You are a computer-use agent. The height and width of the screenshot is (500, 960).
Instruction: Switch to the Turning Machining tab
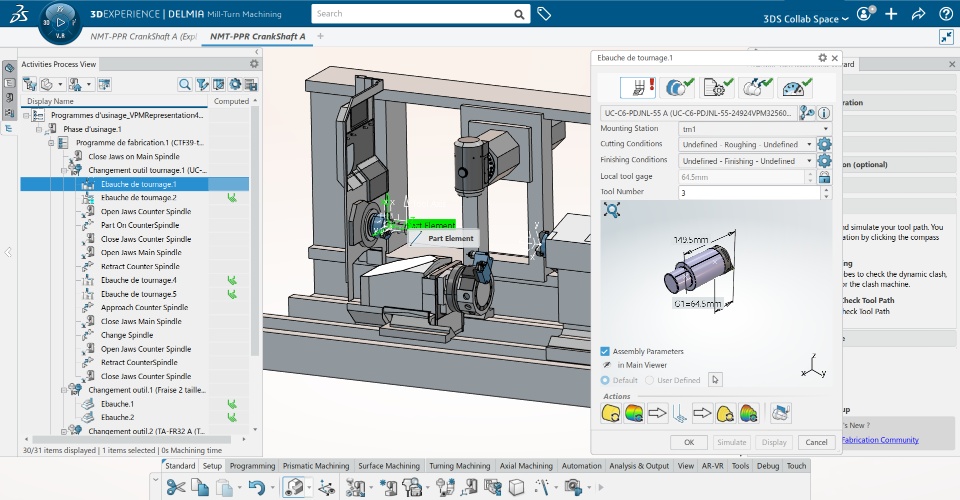pyautogui.click(x=460, y=466)
